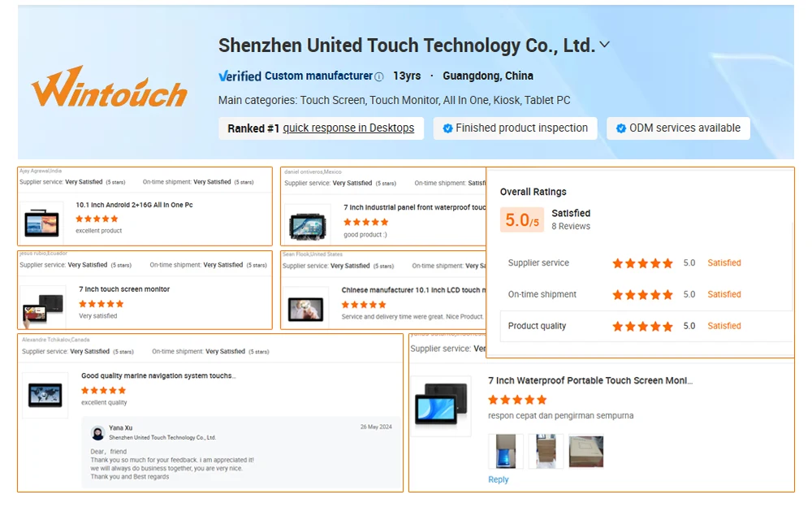Click the Supplier service star rating
The width and height of the screenshot is (812, 512).
click(642, 263)
